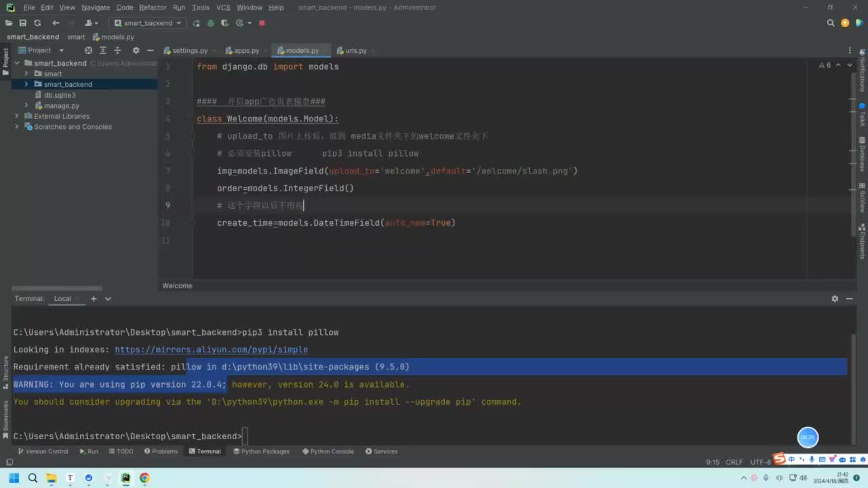Open the editor tabs more-options menu

coord(850,51)
